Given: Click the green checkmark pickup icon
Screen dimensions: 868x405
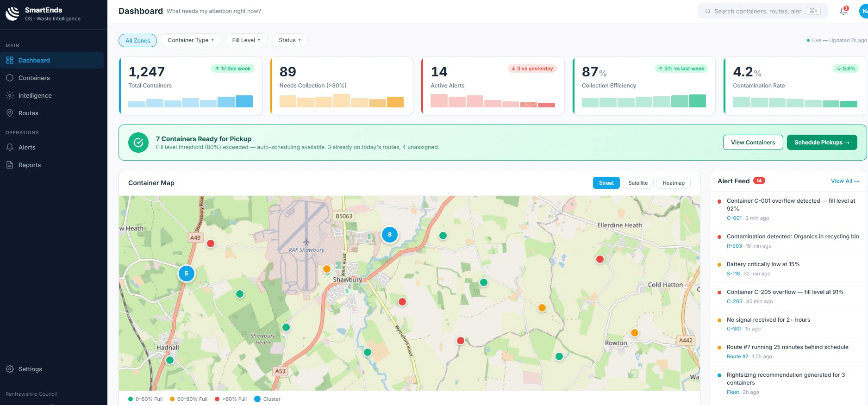Looking at the screenshot, I should click(138, 143).
